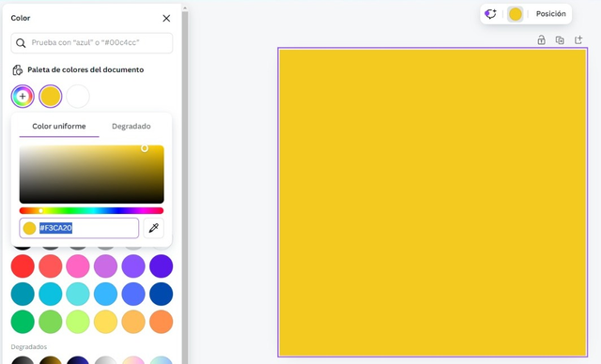The width and height of the screenshot is (601, 364).
Task: Select the white document palette swatch
Action: pos(78,96)
